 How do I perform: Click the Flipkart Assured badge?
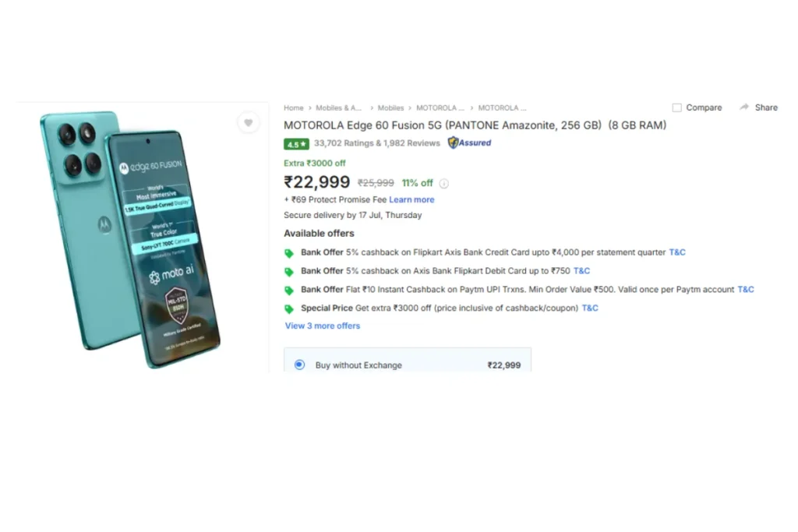[x=469, y=143]
